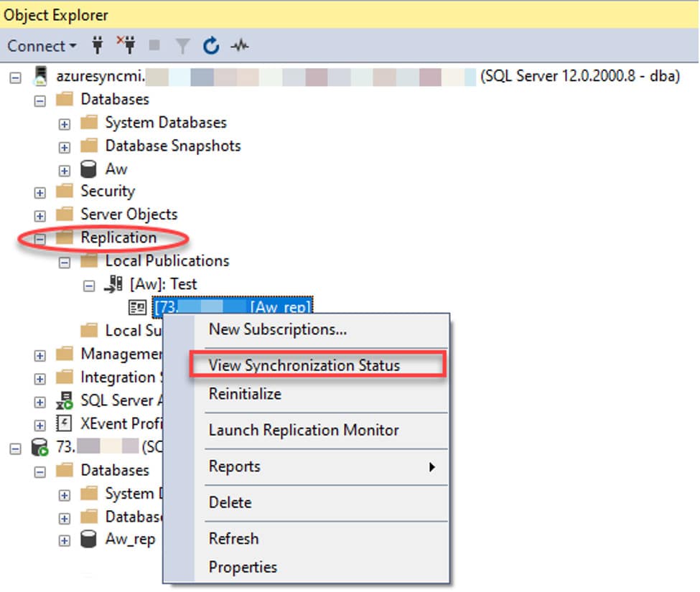Collapse the [Aw]: Test publication
Screen dimensions: 700x592
pyautogui.click(x=89, y=286)
